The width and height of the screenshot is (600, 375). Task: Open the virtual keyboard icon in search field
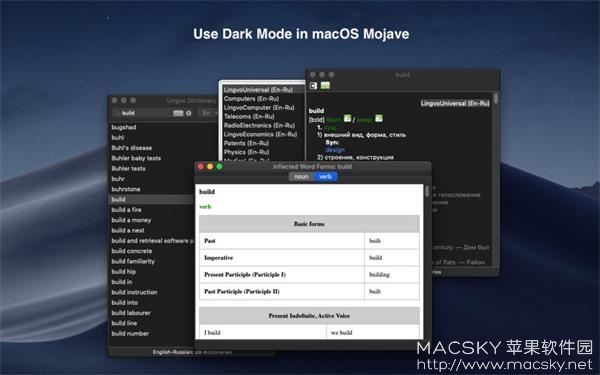(178, 113)
